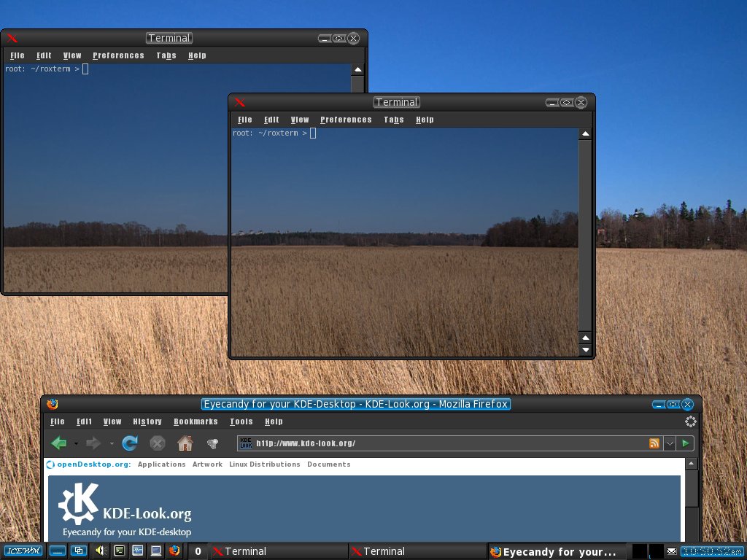Click the computer laptop icon in taskbar
This screenshot has height=560, width=747.
[156, 551]
